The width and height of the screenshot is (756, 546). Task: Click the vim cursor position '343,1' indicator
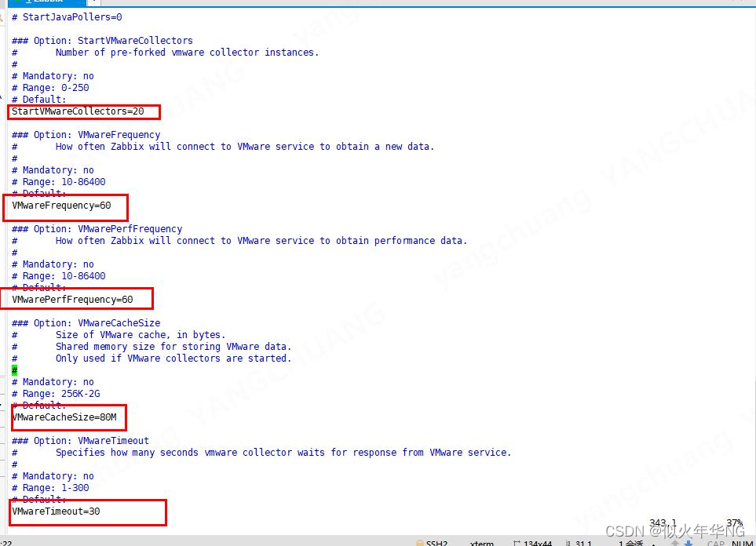(x=663, y=523)
